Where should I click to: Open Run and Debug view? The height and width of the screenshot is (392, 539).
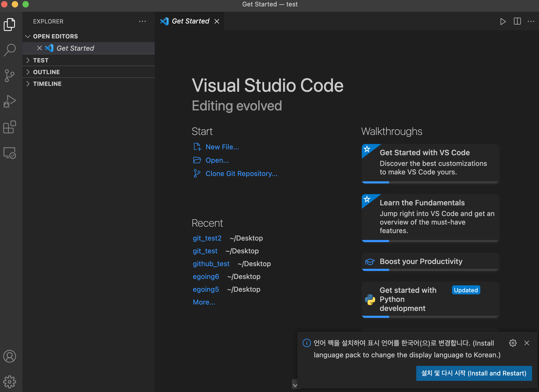(x=10, y=101)
